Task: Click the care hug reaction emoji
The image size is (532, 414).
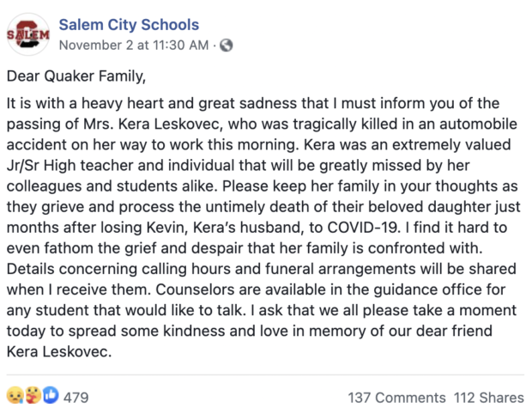Action: [x=33, y=395]
